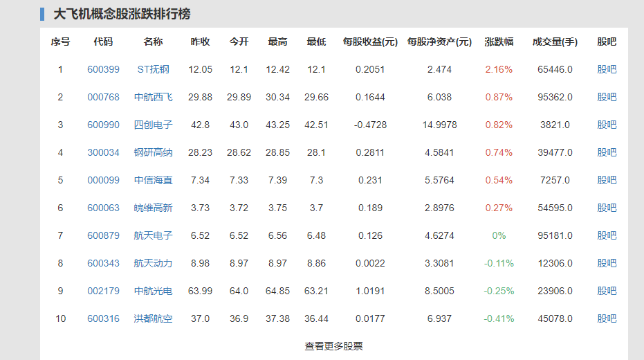Open the 中信海直 stock name link
The image size is (644, 360).
coord(153,180)
